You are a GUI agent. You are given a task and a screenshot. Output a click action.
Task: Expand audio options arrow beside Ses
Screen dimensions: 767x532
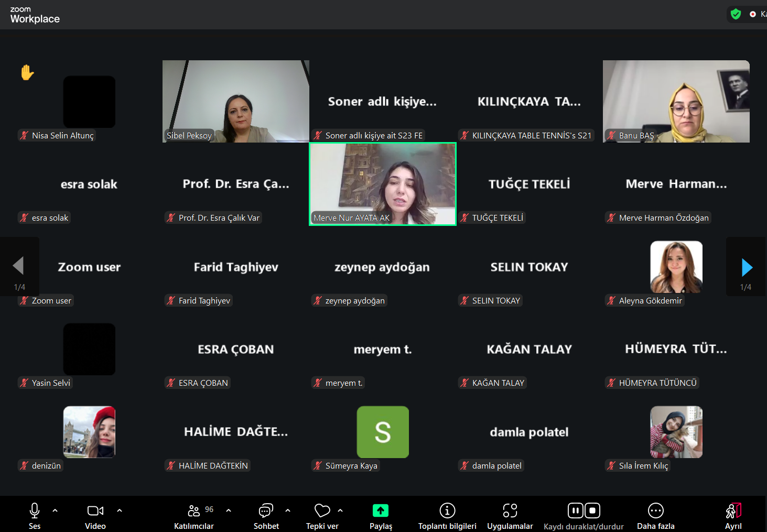55,511
